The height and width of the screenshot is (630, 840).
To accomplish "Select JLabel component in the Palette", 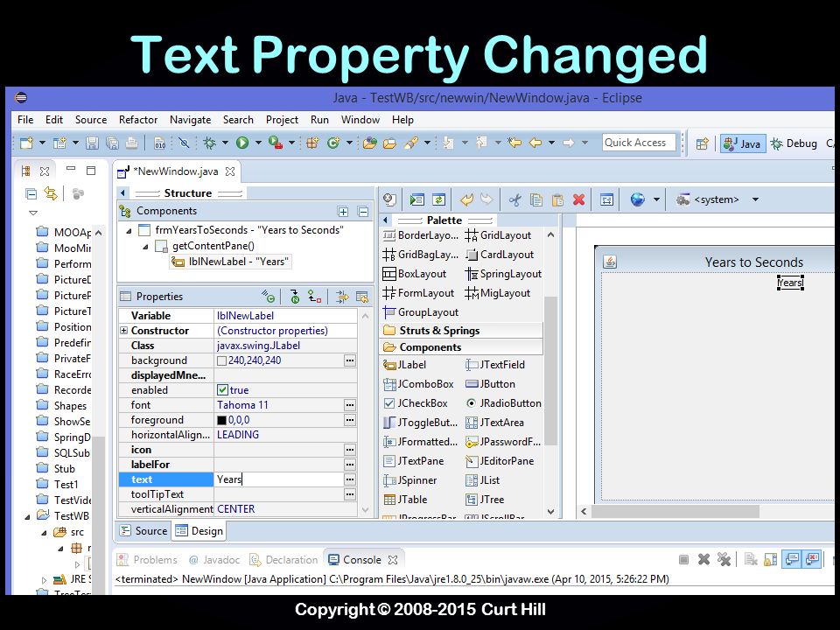I will point(405,365).
